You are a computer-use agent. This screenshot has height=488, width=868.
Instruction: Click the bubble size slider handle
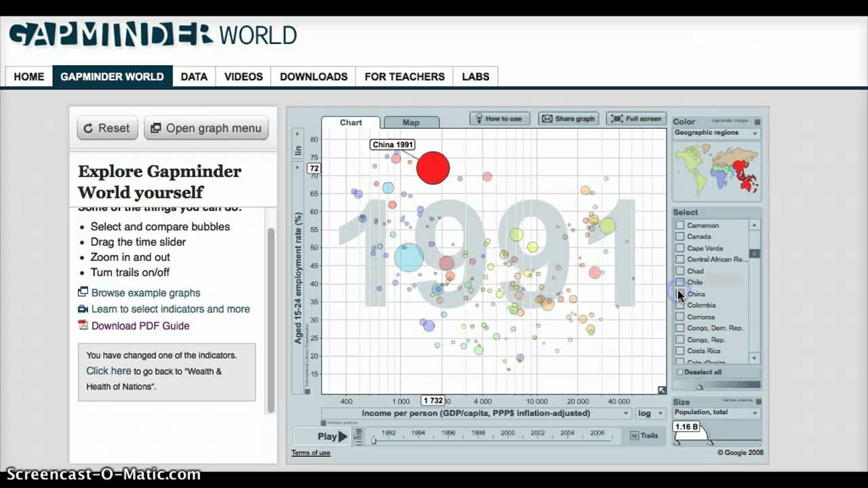(x=710, y=442)
